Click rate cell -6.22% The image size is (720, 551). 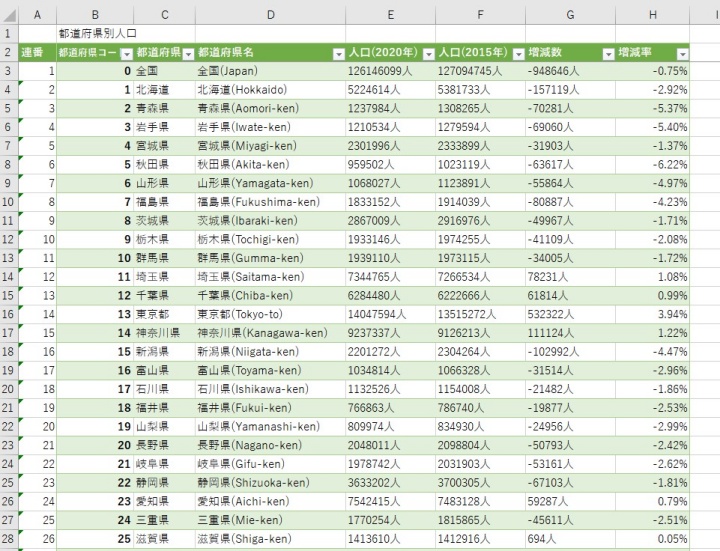point(652,165)
